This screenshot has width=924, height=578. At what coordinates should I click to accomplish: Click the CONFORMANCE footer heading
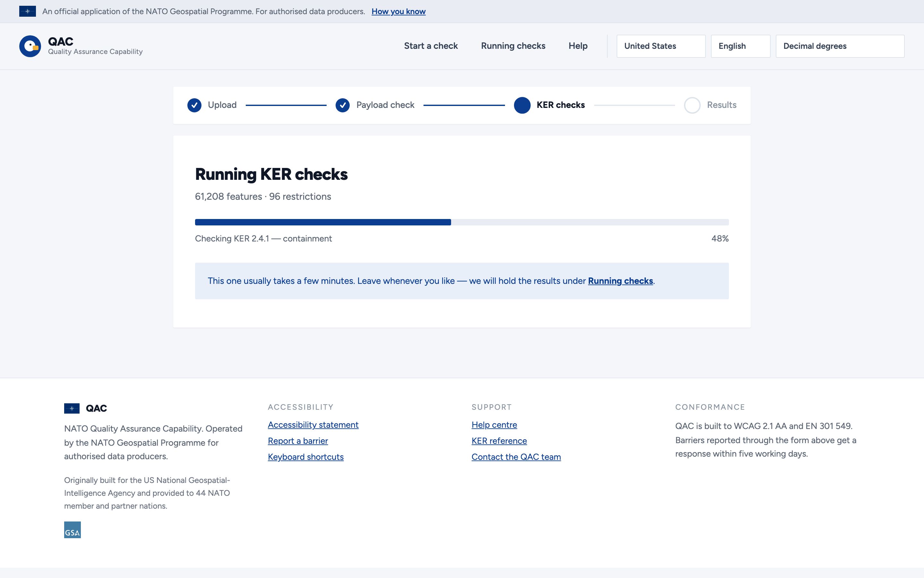tap(710, 407)
